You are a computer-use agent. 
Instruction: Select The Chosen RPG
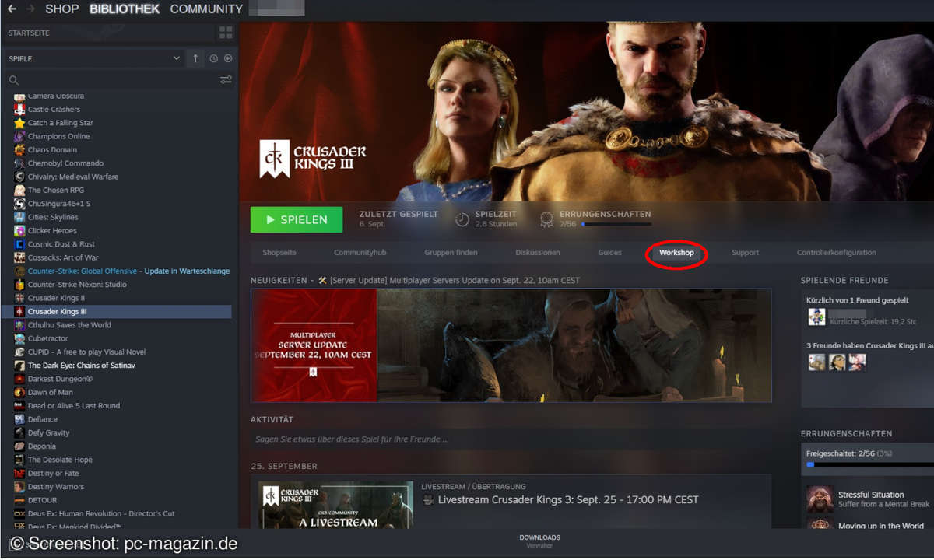point(56,190)
